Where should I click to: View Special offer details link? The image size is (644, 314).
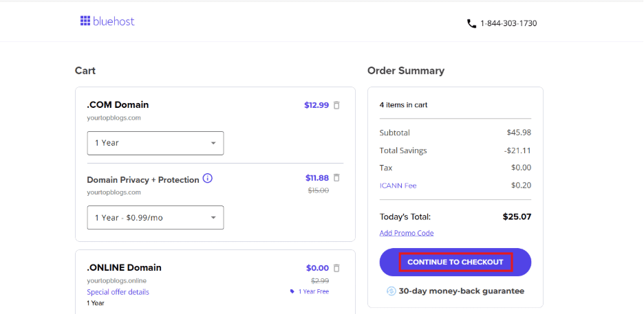118,292
